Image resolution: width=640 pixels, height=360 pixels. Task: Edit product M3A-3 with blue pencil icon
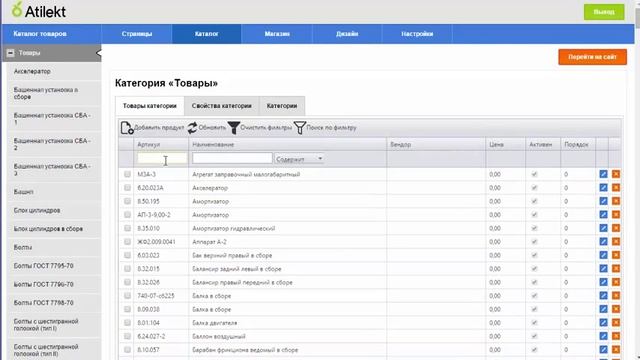[603, 174]
